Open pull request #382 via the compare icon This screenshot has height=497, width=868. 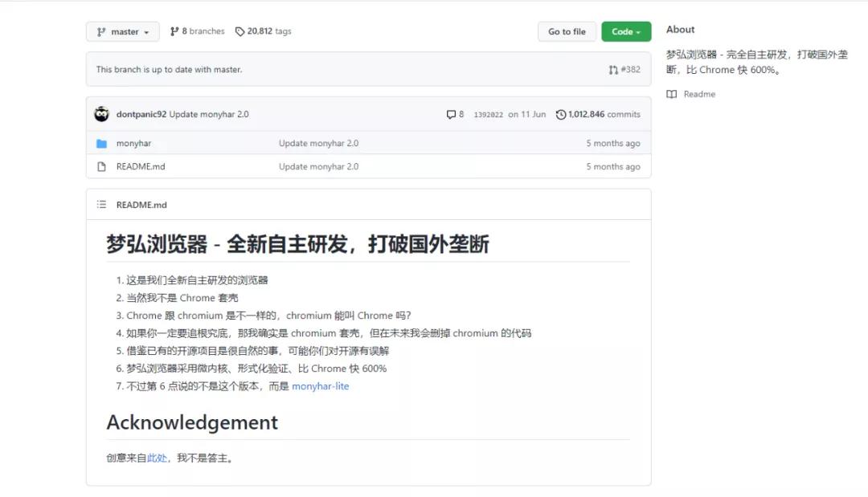pyautogui.click(x=613, y=70)
